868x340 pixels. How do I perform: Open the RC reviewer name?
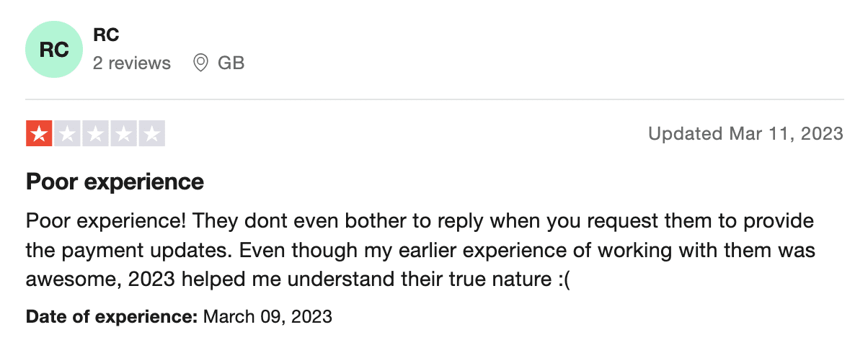pyautogui.click(x=106, y=35)
